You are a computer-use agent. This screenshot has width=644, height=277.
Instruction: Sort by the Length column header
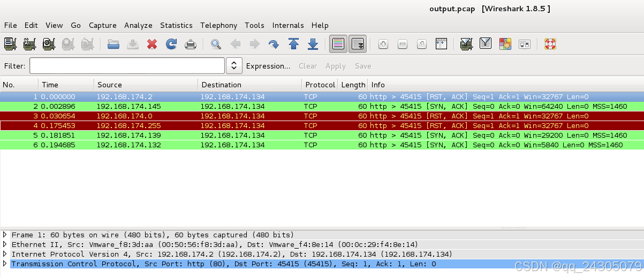click(353, 85)
